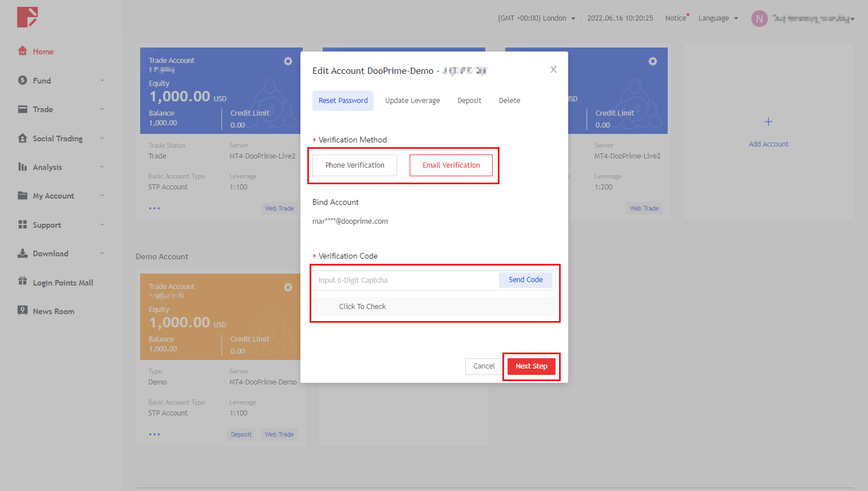Open settings gear on demo trade account

tap(288, 287)
